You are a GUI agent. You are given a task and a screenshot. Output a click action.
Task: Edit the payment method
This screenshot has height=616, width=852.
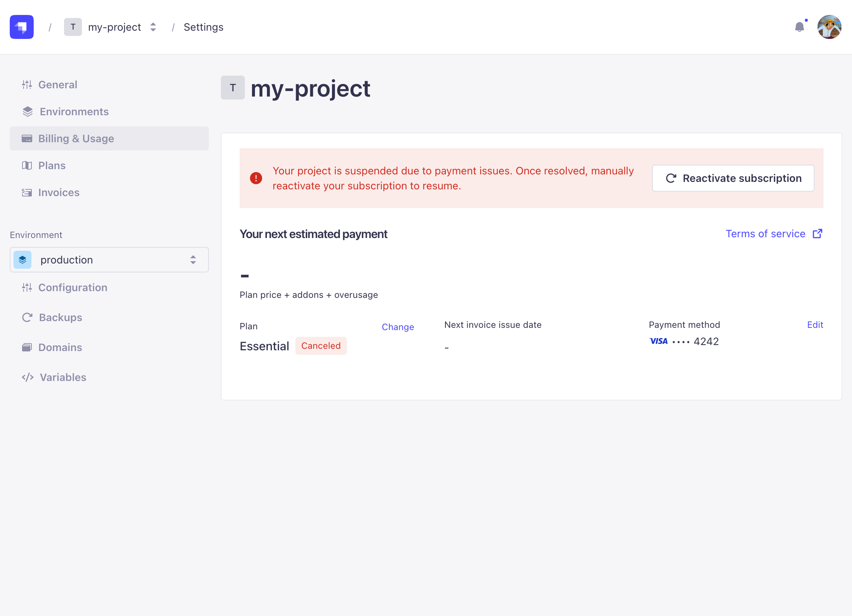coord(815,324)
